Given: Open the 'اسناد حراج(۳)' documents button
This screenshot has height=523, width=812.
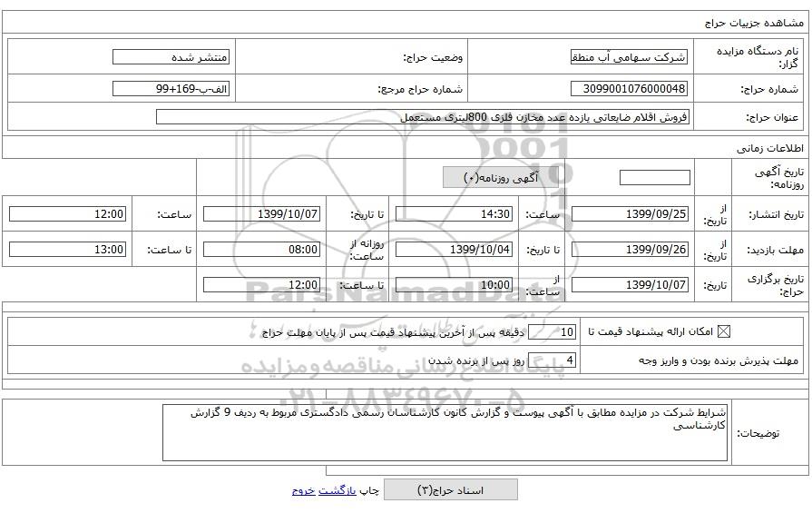Looking at the screenshot, I should [x=451, y=489].
